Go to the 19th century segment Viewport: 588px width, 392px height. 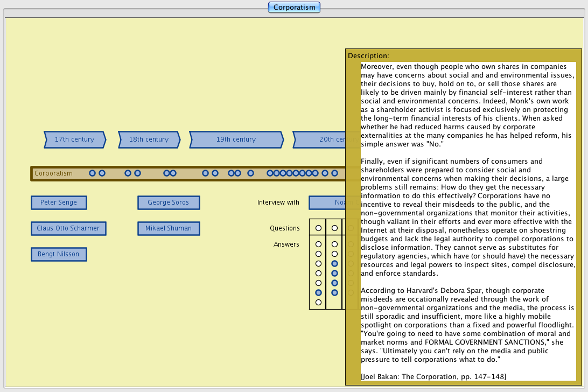[x=236, y=139]
